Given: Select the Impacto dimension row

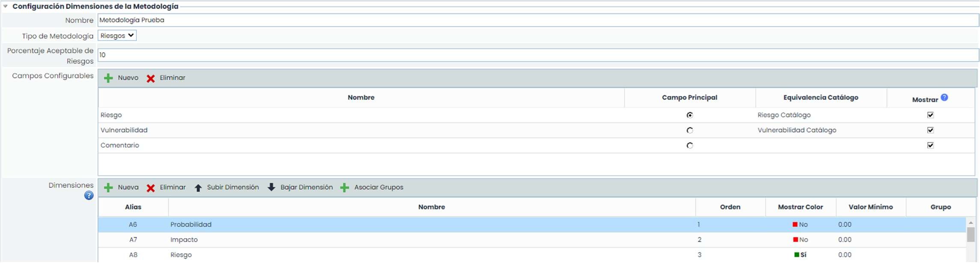Looking at the screenshot, I should tap(184, 240).
